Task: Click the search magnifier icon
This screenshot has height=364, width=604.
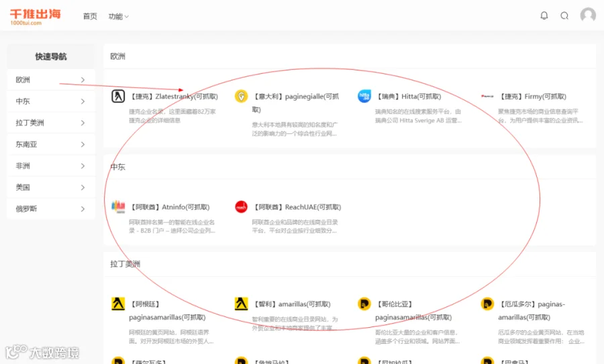Action: click(x=564, y=16)
